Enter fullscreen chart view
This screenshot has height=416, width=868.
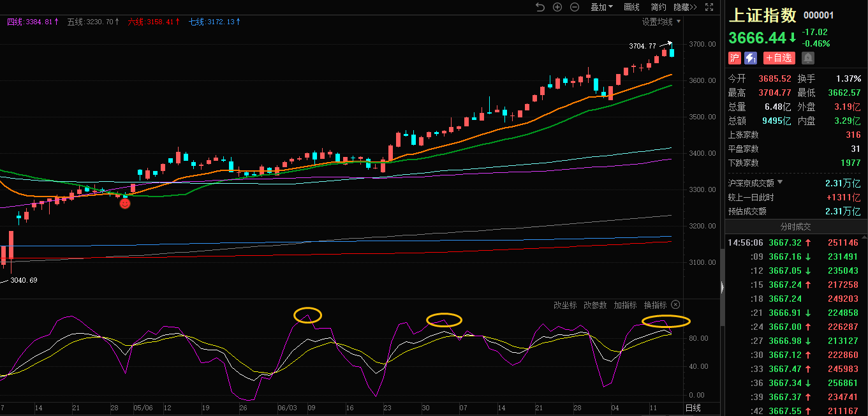click(x=709, y=7)
